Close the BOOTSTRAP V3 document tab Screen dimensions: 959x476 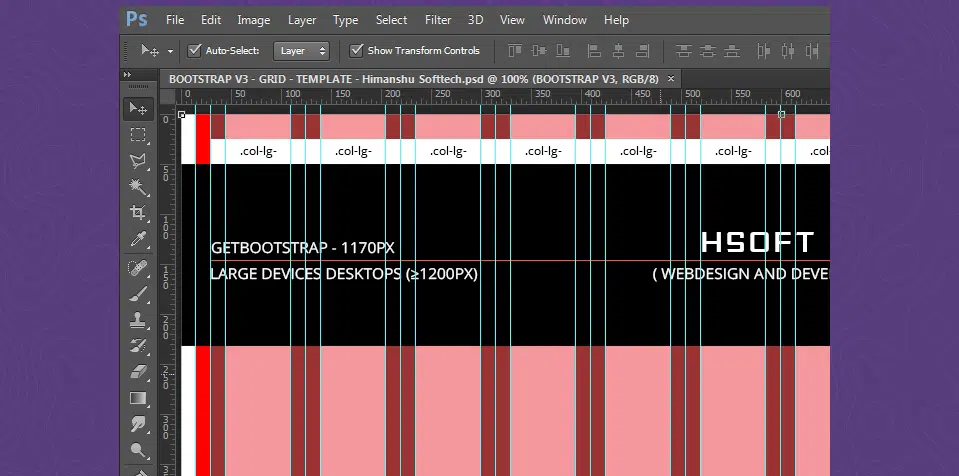pyautogui.click(x=671, y=78)
